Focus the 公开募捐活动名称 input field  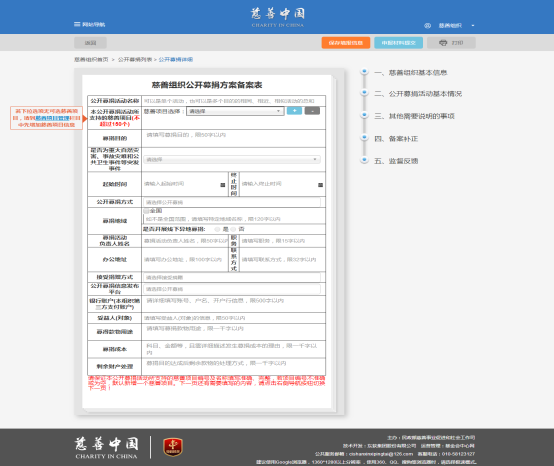[x=233, y=101]
